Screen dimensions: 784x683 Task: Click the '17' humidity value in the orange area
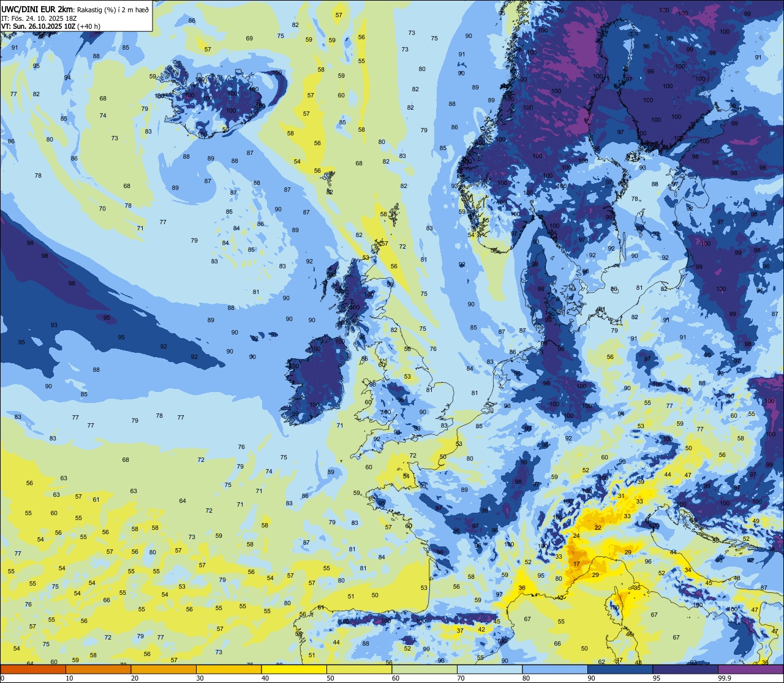576,564
